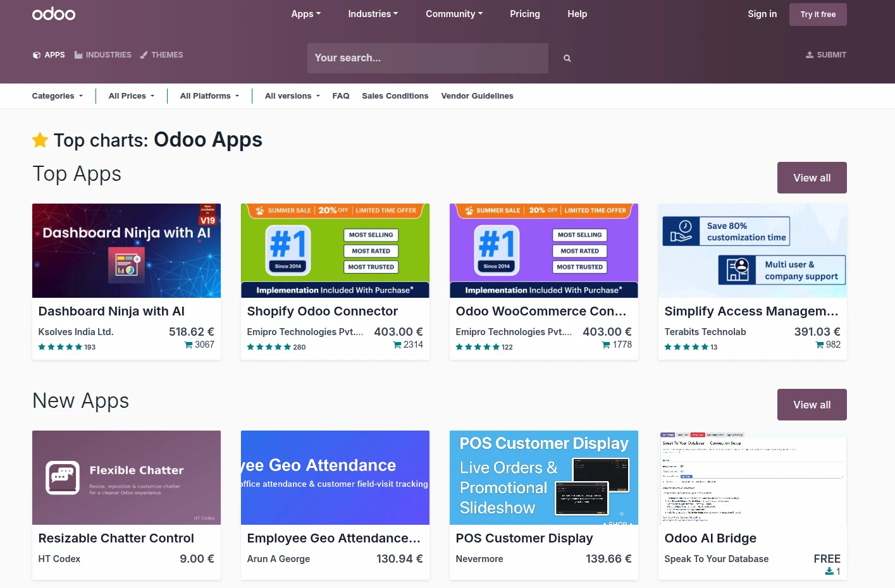Open Flexible Chatter app thumbnail
Image resolution: width=895 pixels, height=588 pixels.
pos(127,477)
